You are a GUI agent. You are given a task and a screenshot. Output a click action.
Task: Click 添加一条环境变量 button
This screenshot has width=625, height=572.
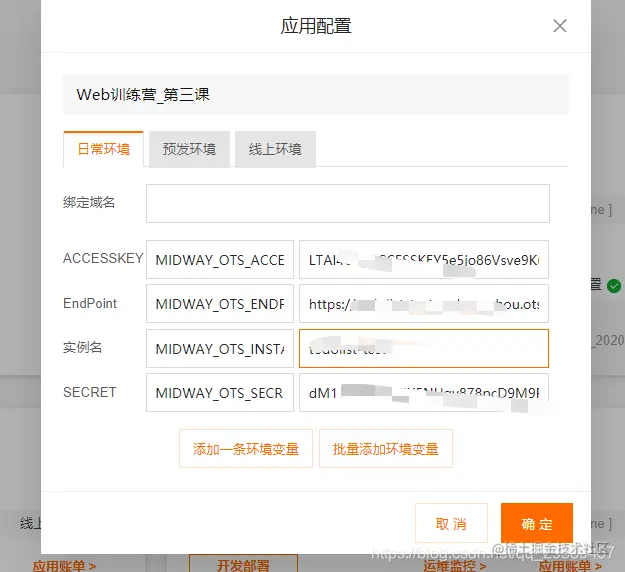(x=246, y=448)
